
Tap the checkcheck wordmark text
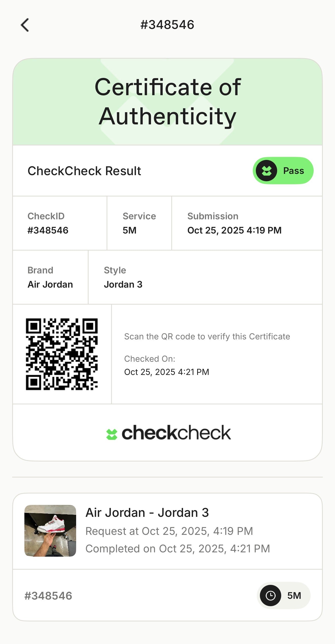[x=176, y=433]
